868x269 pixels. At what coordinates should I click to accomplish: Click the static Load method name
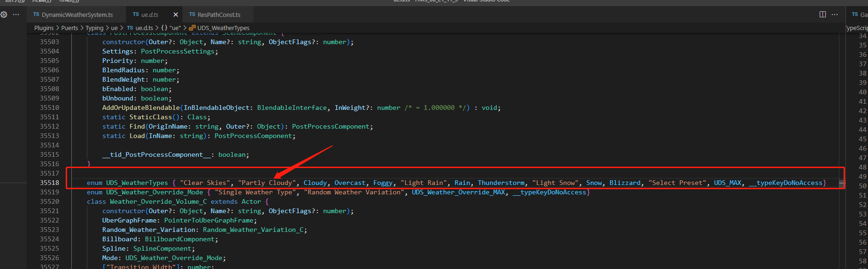click(x=137, y=136)
